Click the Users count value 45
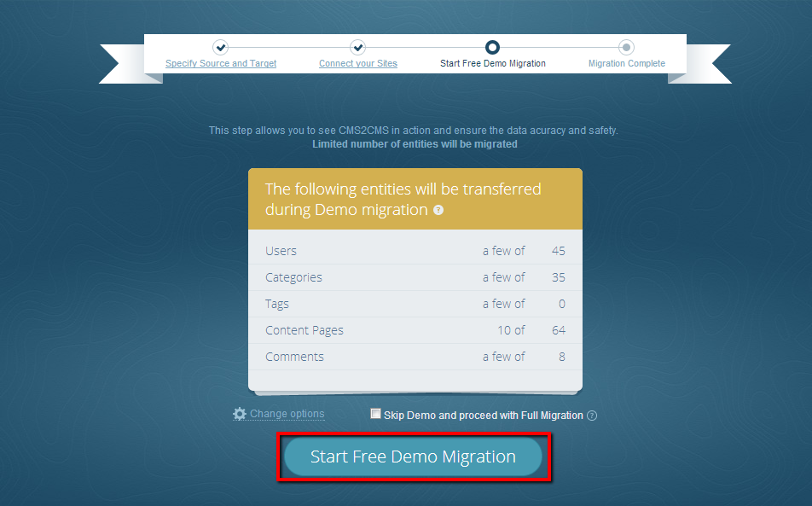This screenshot has width=812, height=506. [x=558, y=251]
